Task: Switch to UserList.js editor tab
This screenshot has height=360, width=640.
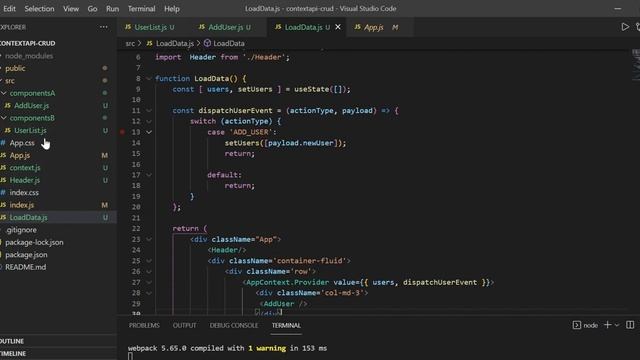Action: (150, 27)
